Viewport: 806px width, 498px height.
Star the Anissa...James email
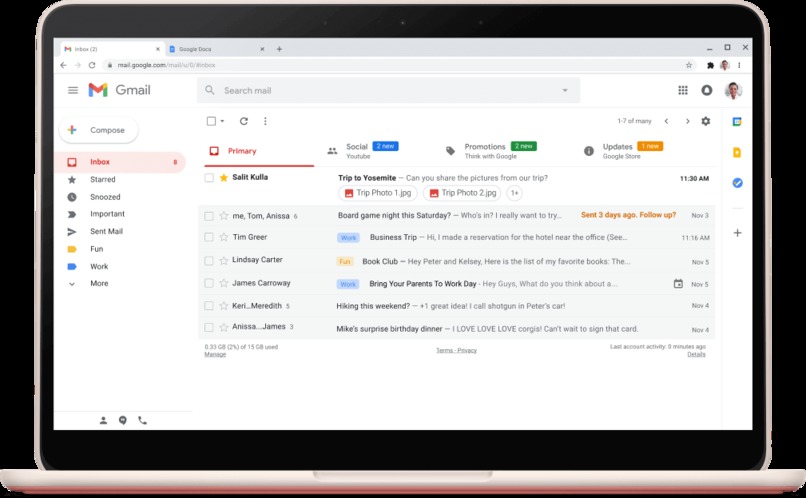[224, 327]
